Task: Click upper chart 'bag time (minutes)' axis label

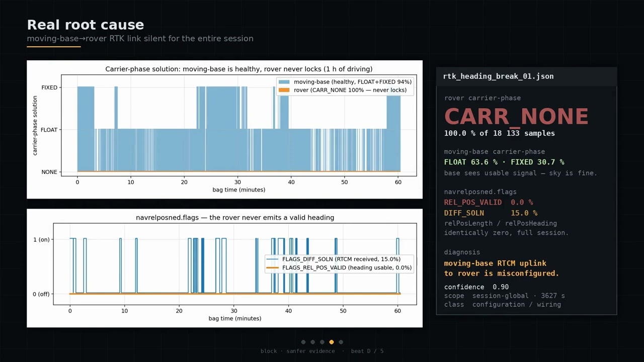Action: coord(239,190)
